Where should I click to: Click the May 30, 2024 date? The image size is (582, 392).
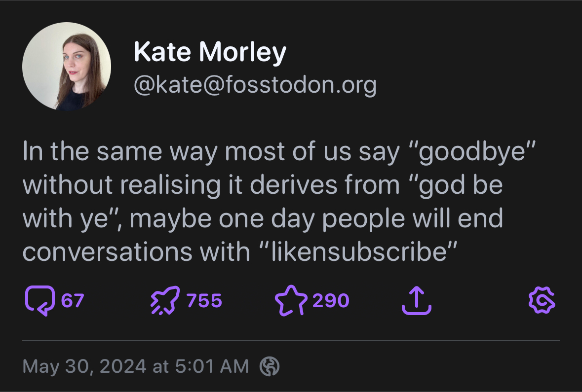tap(84, 366)
